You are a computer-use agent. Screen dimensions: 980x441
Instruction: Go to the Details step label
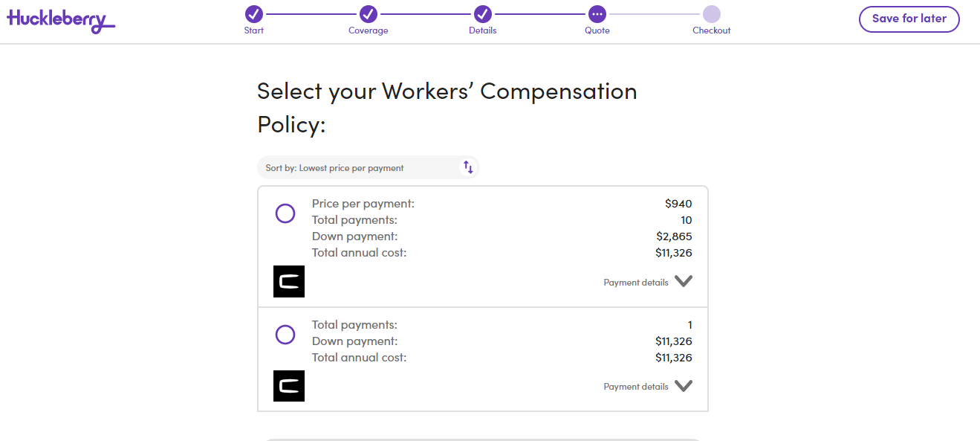click(483, 30)
